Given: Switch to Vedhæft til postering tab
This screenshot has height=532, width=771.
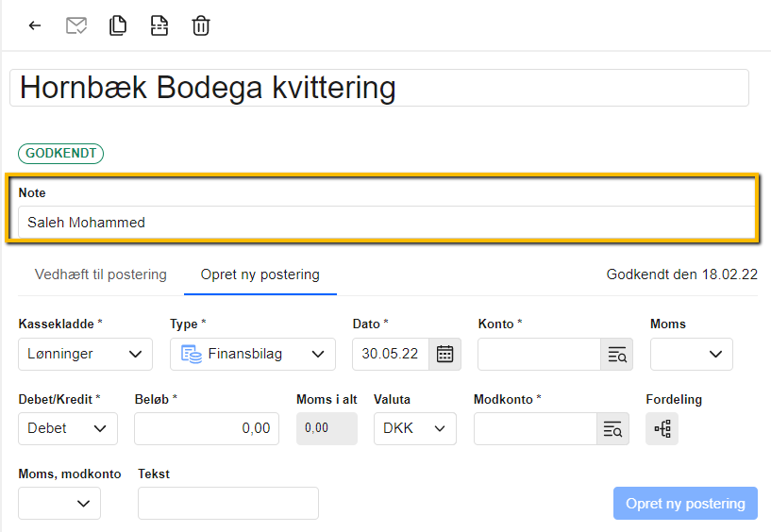Looking at the screenshot, I should coord(101,274).
